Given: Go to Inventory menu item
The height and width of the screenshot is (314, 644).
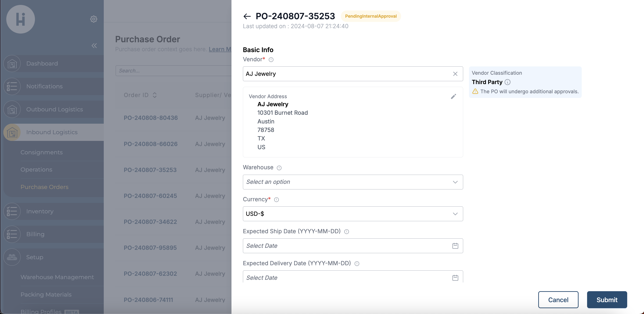Looking at the screenshot, I should click(x=40, y=211).
